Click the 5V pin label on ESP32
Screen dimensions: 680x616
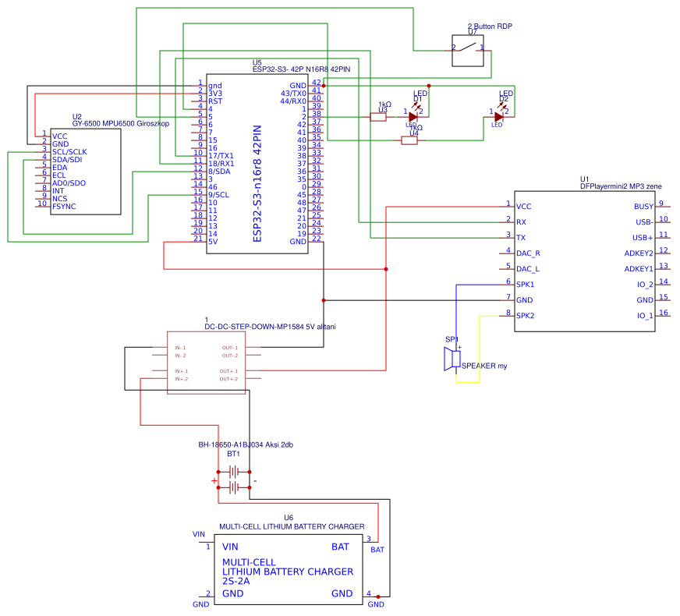pos(213,242)
